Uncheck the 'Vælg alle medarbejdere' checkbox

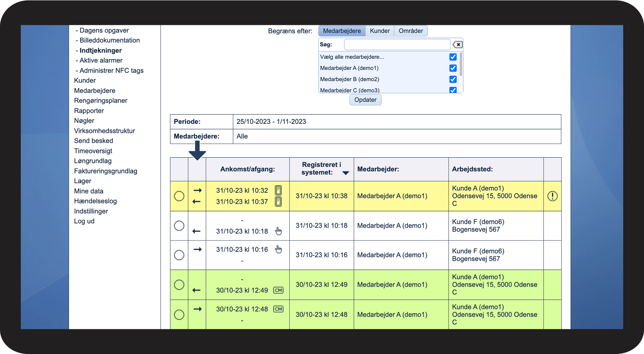click(x=453, y=57)
